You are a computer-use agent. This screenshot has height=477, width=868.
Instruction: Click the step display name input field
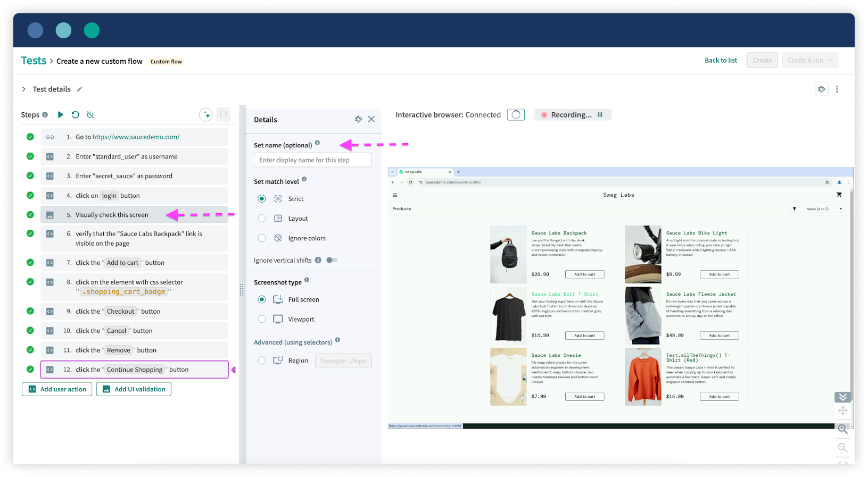(x=313, y=160)
